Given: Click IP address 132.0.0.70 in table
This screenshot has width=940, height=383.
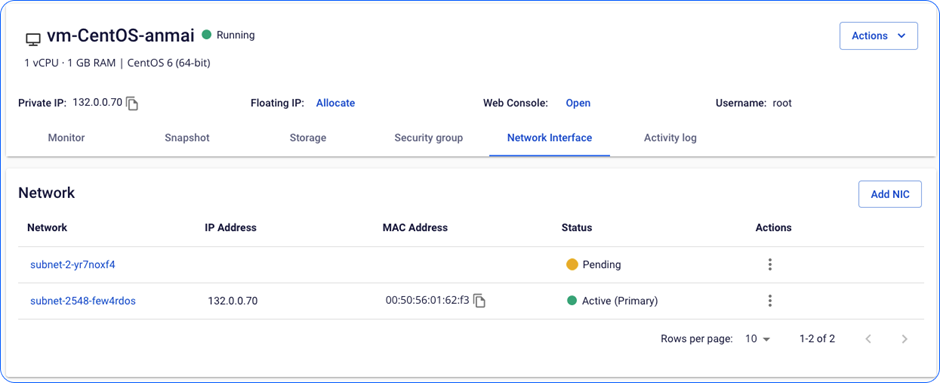Looking at the screenshot, I should pos(233,301).
